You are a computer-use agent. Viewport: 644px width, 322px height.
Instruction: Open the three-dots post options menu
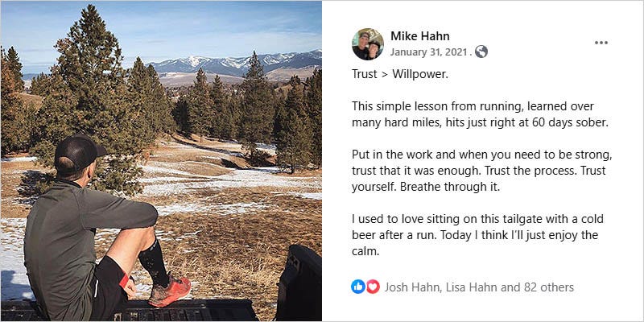click(601, 43)
